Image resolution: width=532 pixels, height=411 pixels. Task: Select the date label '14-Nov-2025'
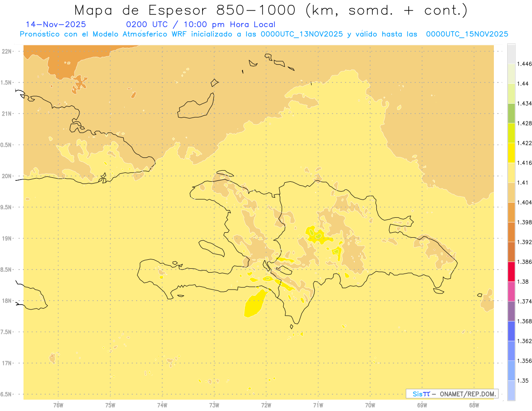tap(56, 24)
